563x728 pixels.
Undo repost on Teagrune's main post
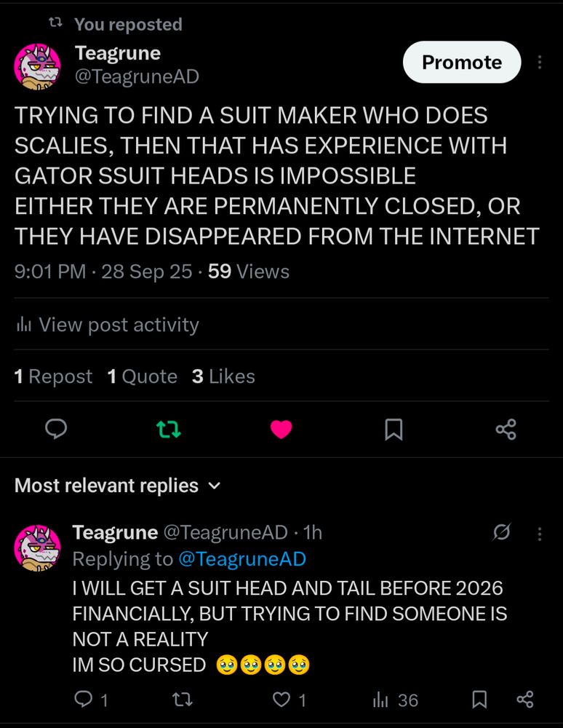point(169,430)
